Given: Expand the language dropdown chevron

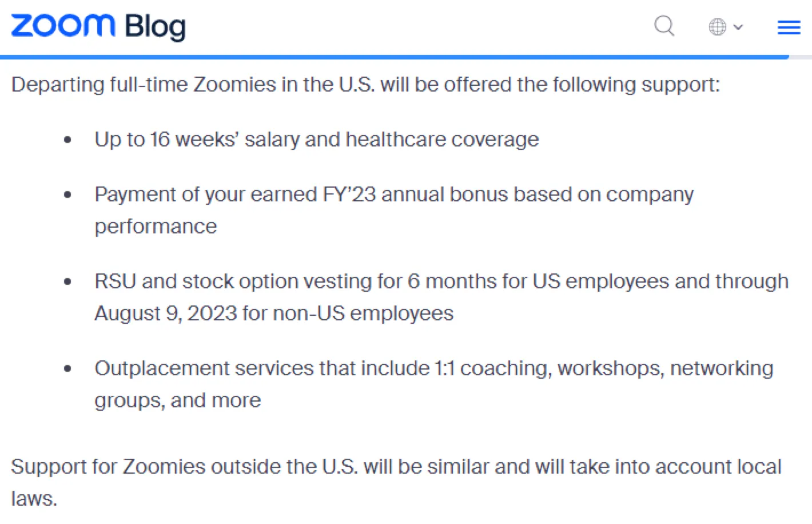Looking at the screenshot, I should (738, 27).
